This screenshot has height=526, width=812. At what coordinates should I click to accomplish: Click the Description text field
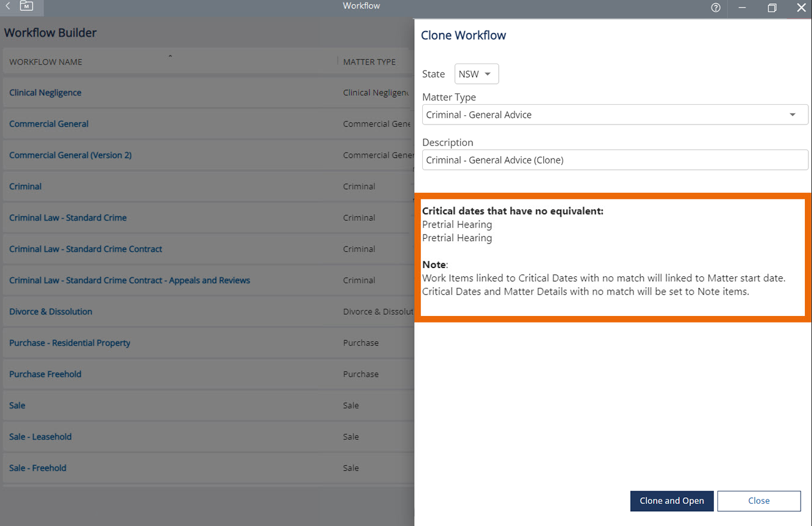[614, 160]
